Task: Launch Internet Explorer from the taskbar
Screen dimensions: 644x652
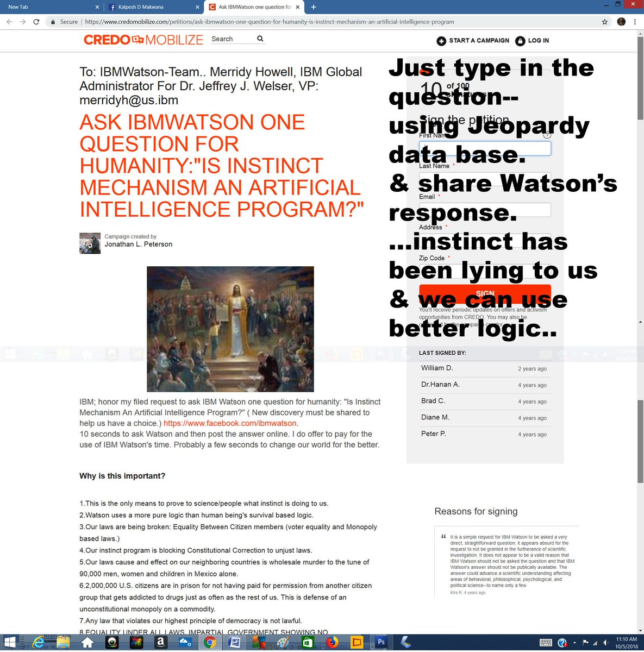Action: click(39, 642)
